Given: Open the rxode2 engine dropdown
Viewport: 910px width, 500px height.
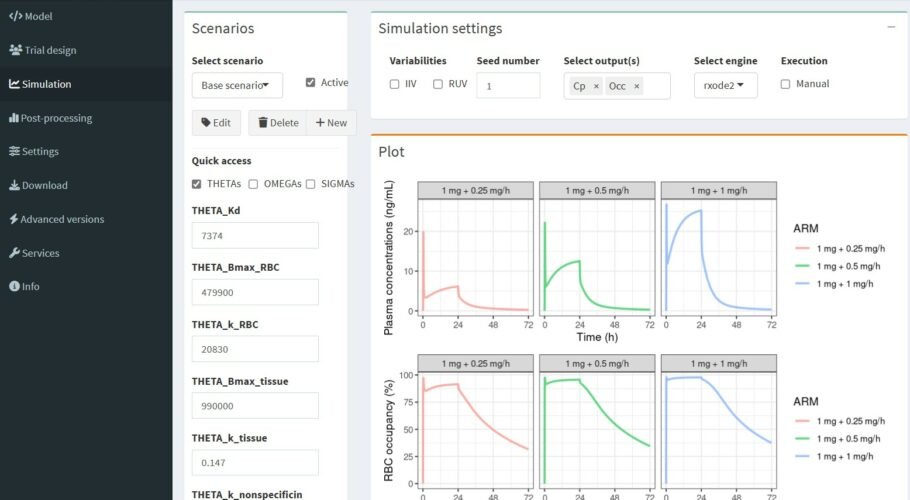Looking at the screenshot, I should (725, 85).
